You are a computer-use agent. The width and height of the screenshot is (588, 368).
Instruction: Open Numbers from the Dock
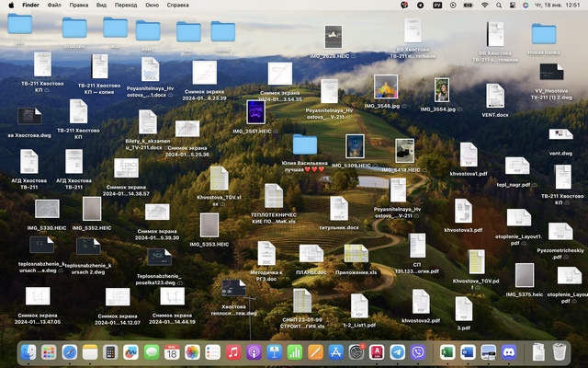click(295, 352)
